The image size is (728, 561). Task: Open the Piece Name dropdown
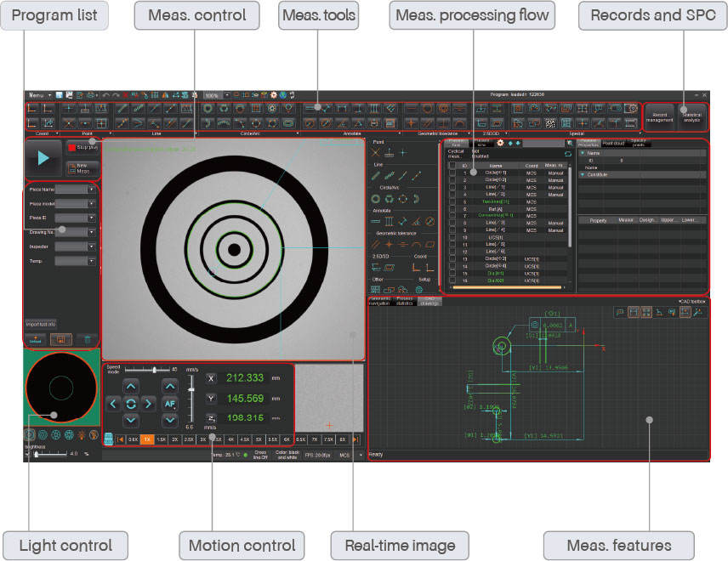[x=91, y=190]
